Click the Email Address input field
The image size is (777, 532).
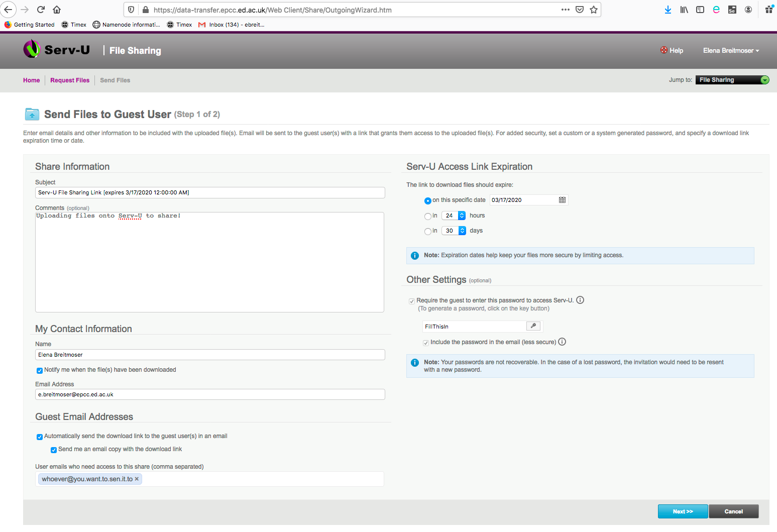(x=210, y=394)
